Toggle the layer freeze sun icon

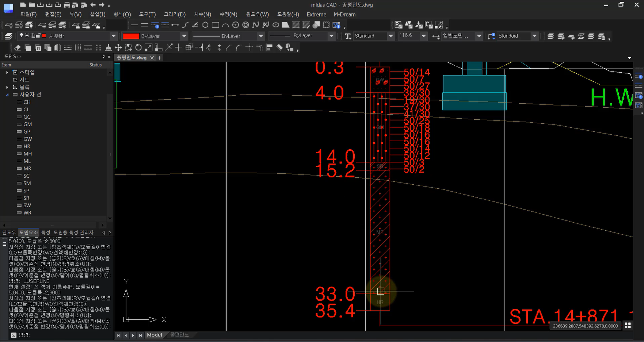27,35
